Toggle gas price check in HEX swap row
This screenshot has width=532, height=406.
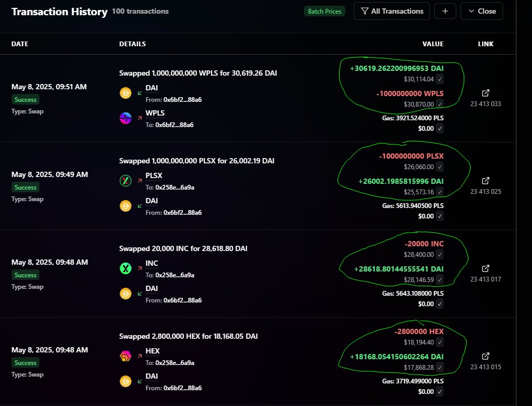click(x=439, y=392)
